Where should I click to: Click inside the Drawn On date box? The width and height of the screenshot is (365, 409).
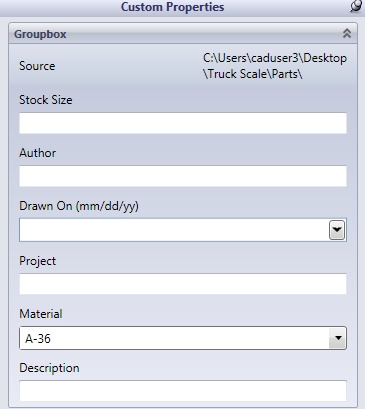(174, 230)
